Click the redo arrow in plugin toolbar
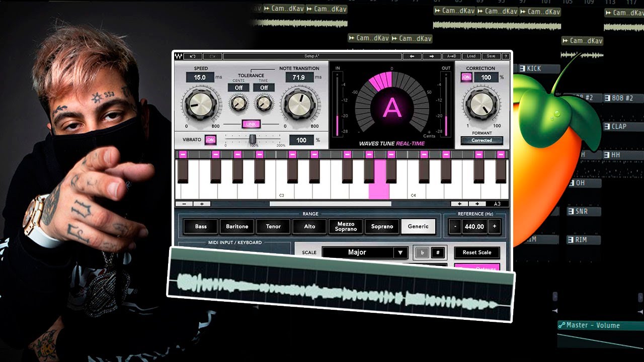 [x=212, y=56]
